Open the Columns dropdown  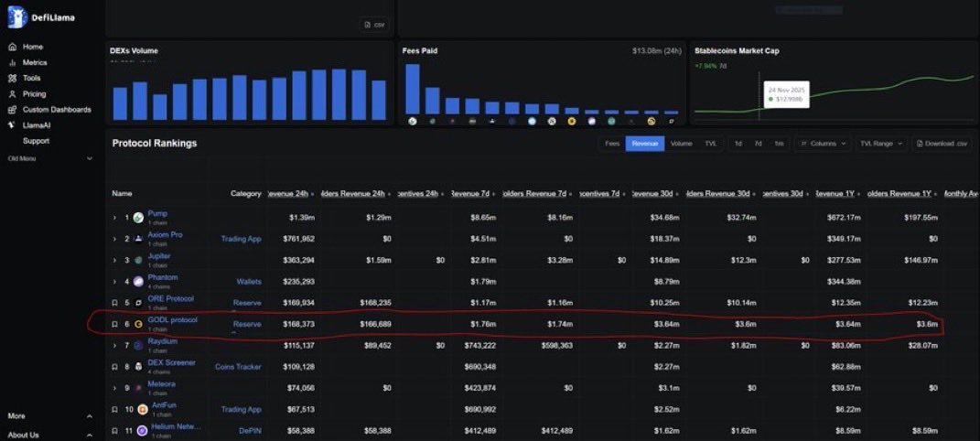(x=823, y=144)
